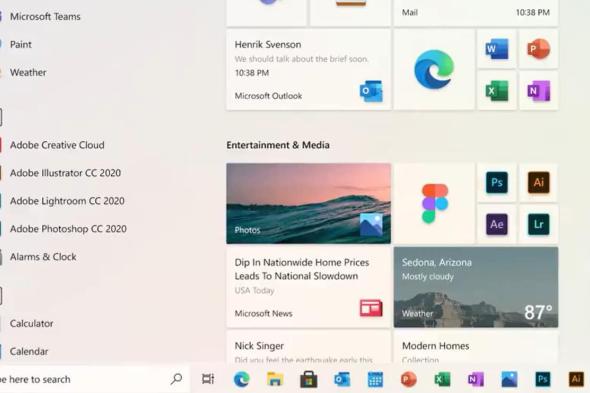Open Adobe Creative Cloud from the app list
Viewport: 590px width, 393px height.
click(57, 145)
